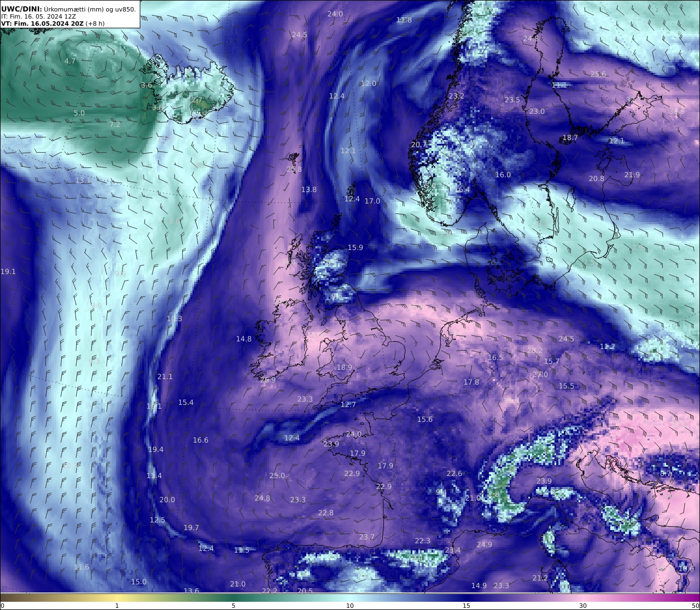
Task: Click the 5.0 value on the map
Action: (x=79, y=113)
